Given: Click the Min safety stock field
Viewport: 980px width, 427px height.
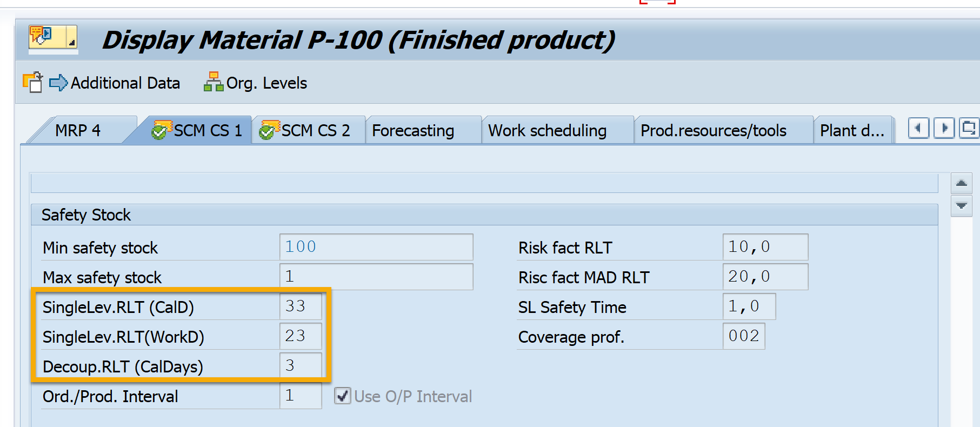Looking at the screenshot, I should pyautogui.click(x=376, y=247).
